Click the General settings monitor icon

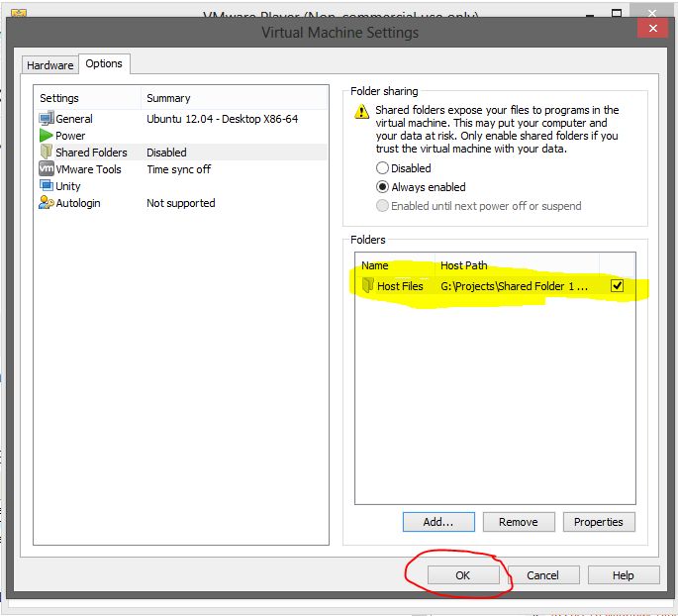(47, 118)
